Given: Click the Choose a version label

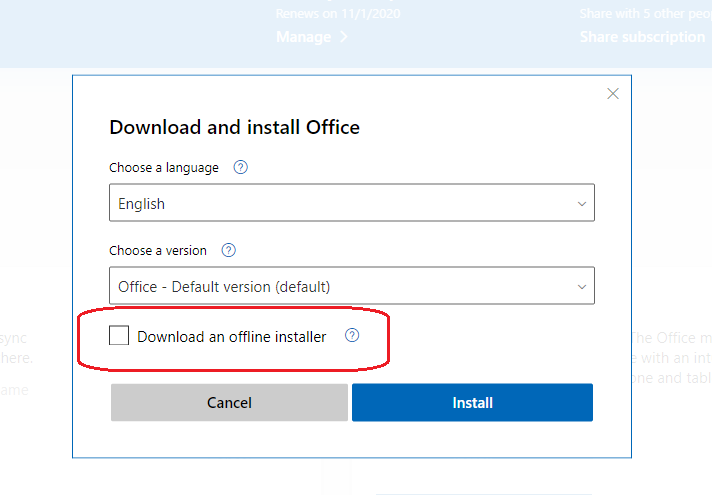Looking at the screenshot, I should tap(158, 251).
